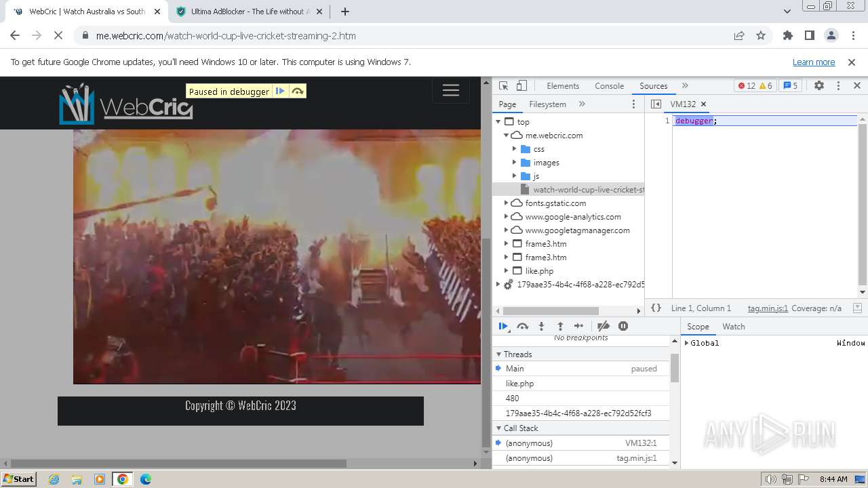Expand the js folder
The image size is (868, 488).
point(514,176)
